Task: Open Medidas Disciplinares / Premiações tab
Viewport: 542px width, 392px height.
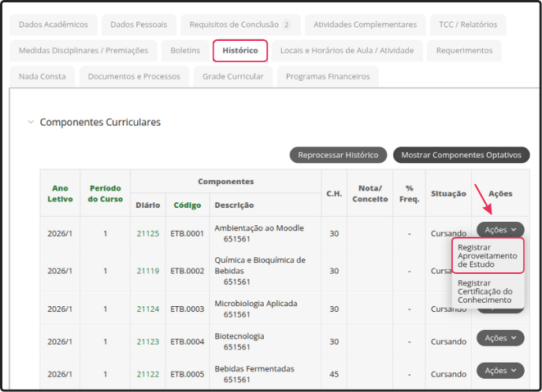Action: pos(84,50)
